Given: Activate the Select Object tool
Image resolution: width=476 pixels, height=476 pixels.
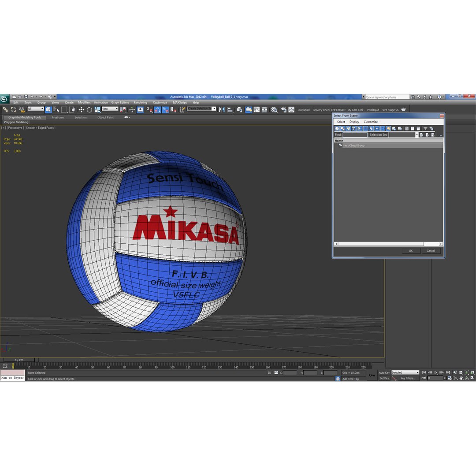Looking at the screenshot, I should [x=48, y=110].
